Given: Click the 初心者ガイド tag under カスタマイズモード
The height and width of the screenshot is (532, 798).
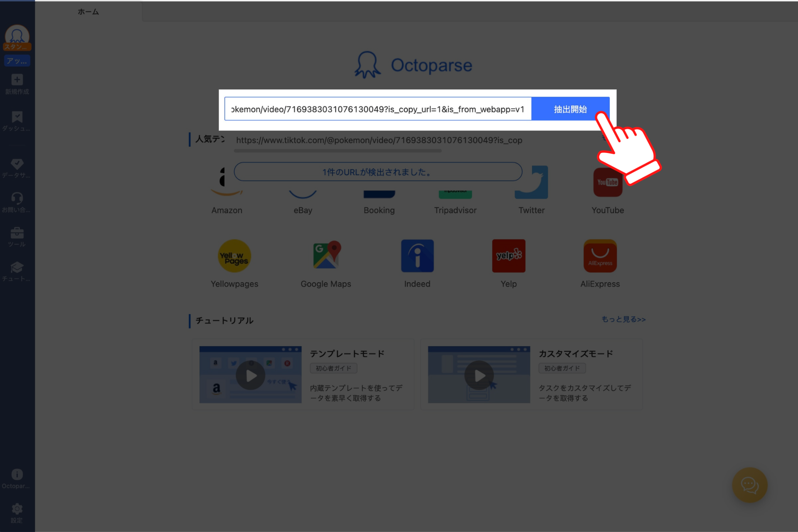Looking at the screenshot, I should click(x=562, y=368).
